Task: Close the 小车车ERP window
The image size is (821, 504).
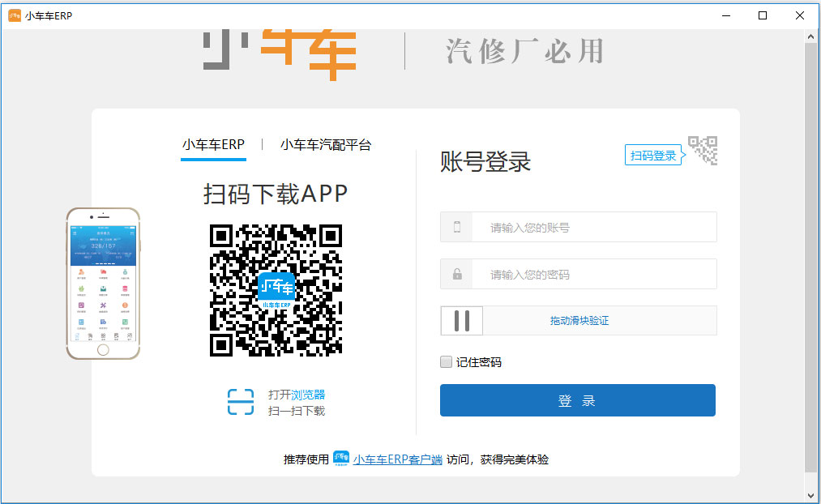Action: [800, 15]
